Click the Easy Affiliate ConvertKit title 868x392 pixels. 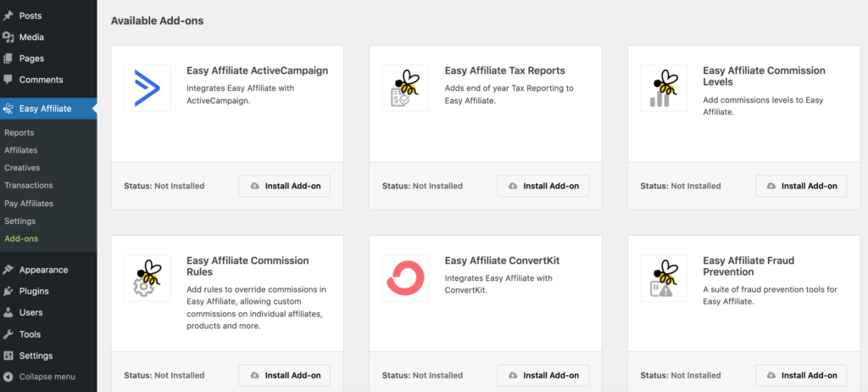(x=502, y=260)
